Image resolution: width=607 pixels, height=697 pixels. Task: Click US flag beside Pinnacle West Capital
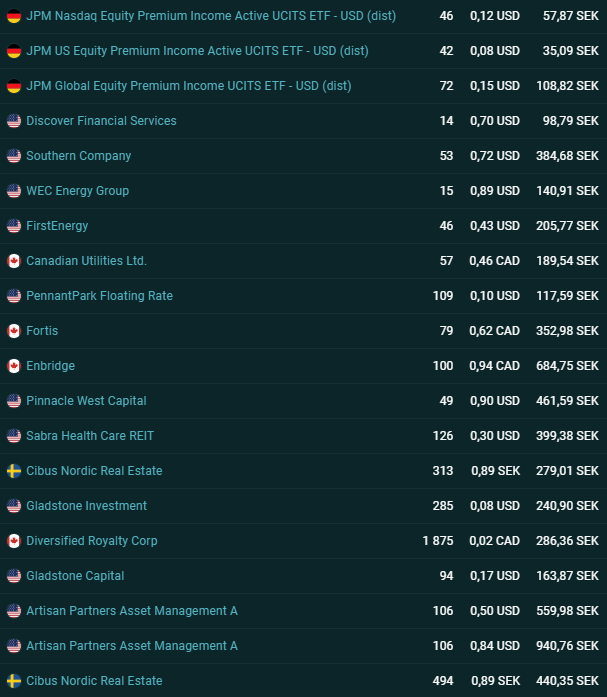14,401
